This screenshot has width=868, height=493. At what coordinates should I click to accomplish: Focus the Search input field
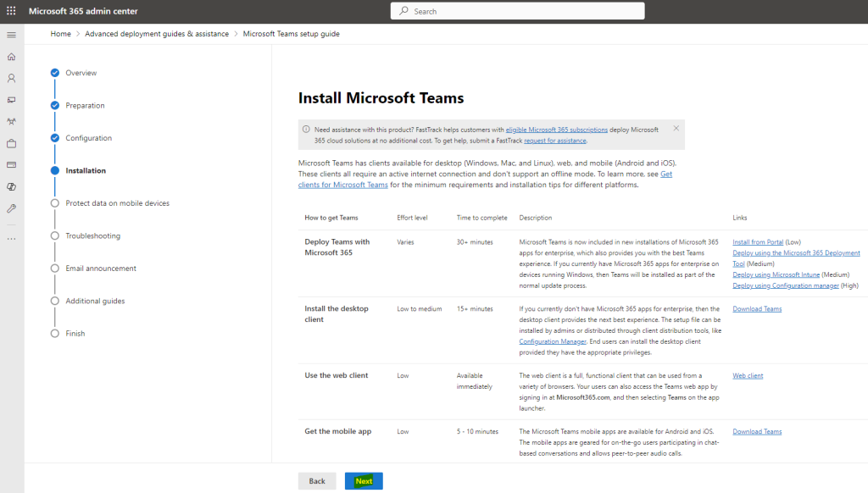pyautogui.click(x=518, y=11)
